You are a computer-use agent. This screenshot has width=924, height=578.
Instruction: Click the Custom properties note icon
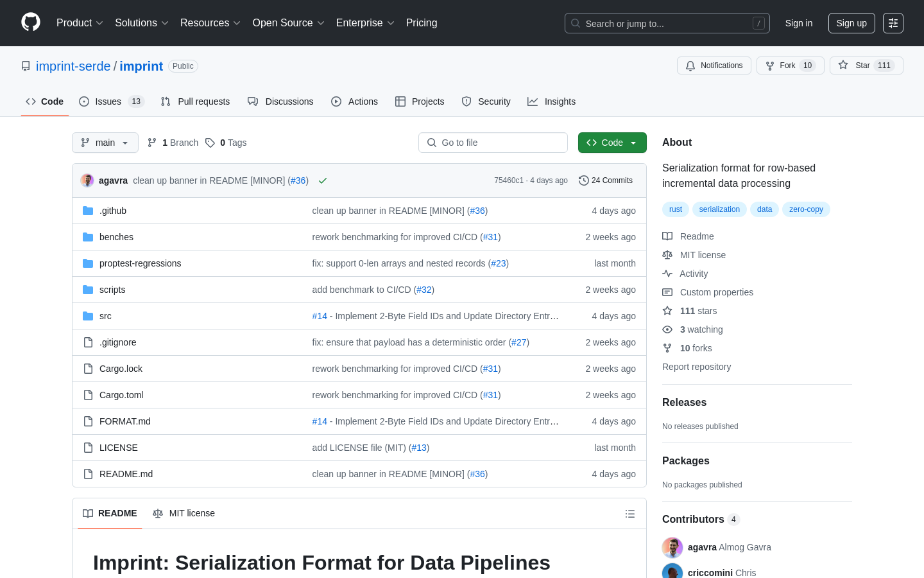(x=667, y=292)
